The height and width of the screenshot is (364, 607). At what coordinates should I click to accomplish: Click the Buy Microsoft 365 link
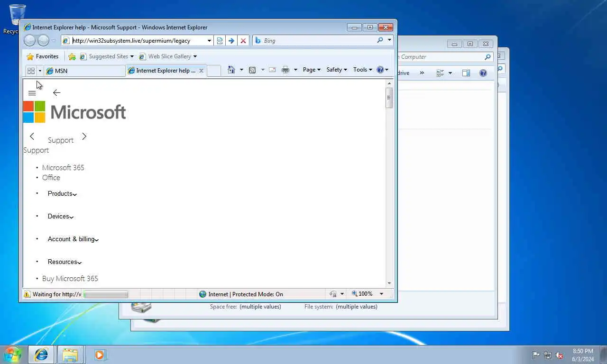[70, 279]
